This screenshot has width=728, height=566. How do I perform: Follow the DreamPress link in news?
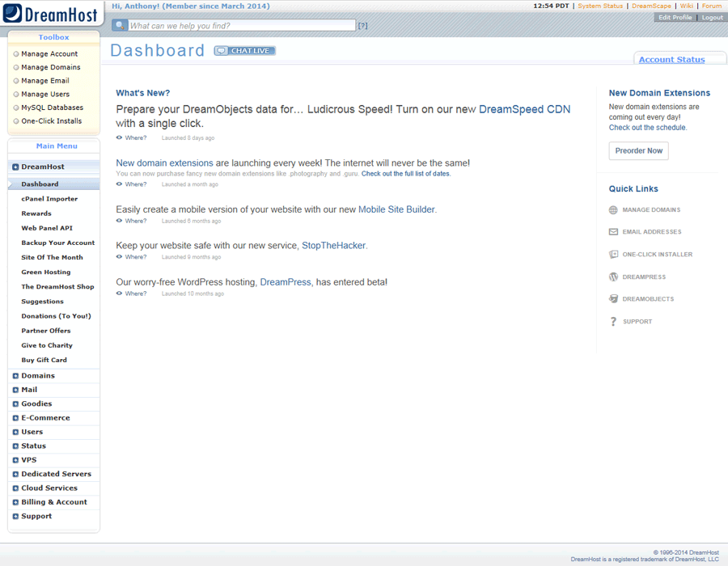285,282
